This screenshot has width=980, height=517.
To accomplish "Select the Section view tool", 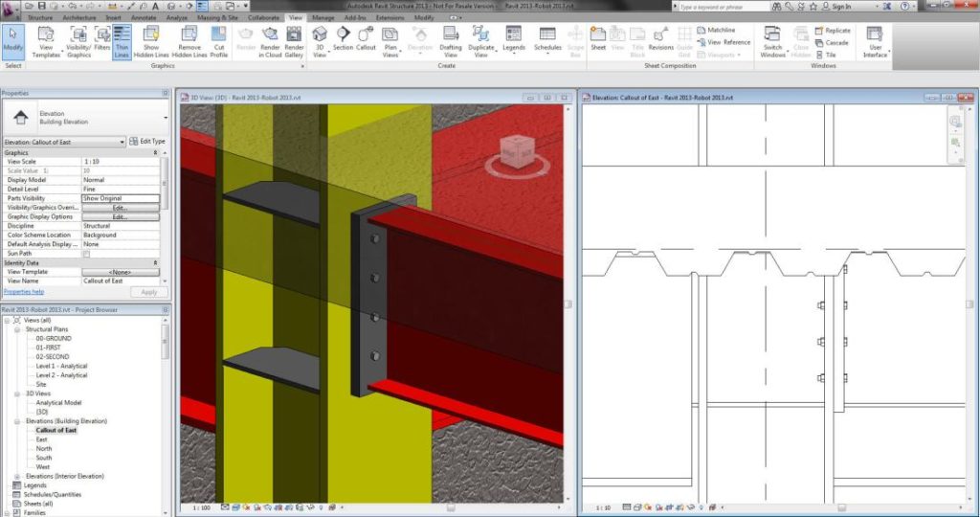I will click(x=343, y=38).
